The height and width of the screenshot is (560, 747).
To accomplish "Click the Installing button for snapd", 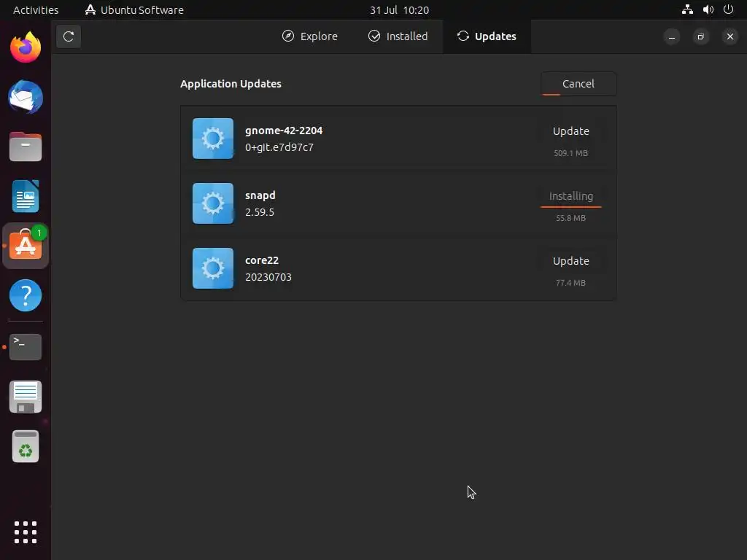I will coord(570,196).
